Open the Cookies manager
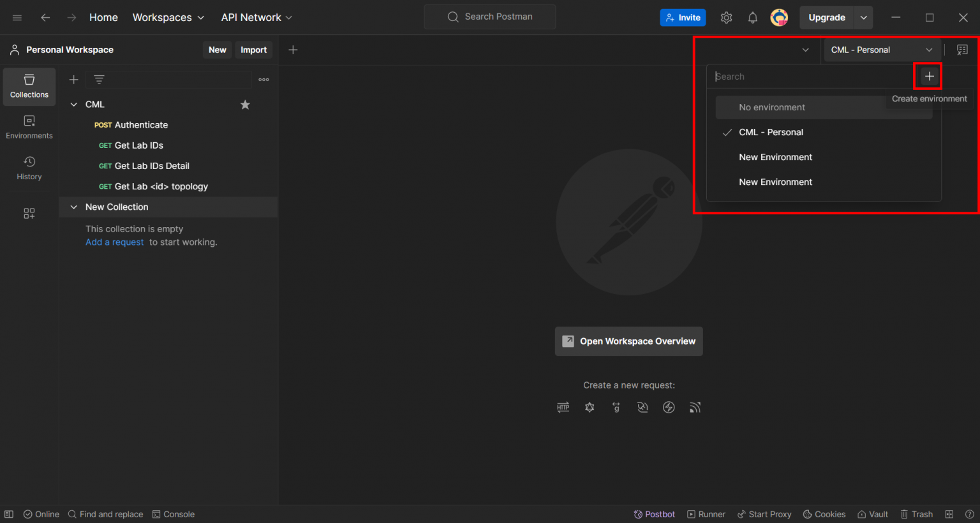This screenshot has height=523, width=980. click(824, 514)
